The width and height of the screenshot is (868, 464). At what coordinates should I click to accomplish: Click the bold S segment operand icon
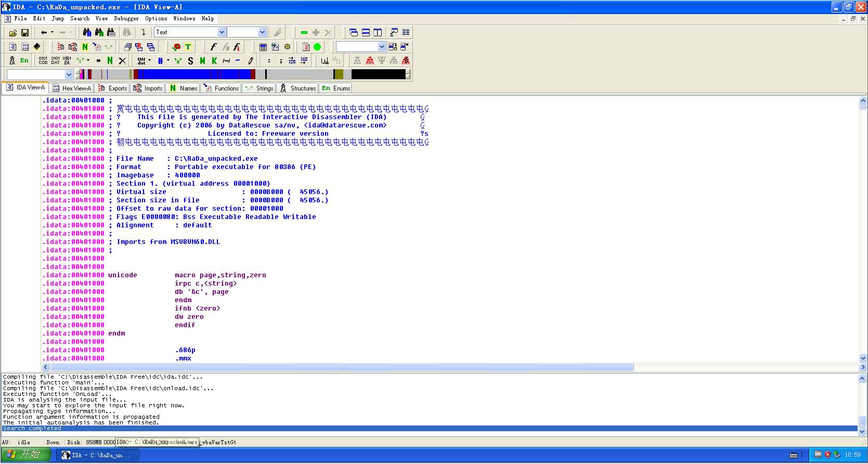[190, 61]
